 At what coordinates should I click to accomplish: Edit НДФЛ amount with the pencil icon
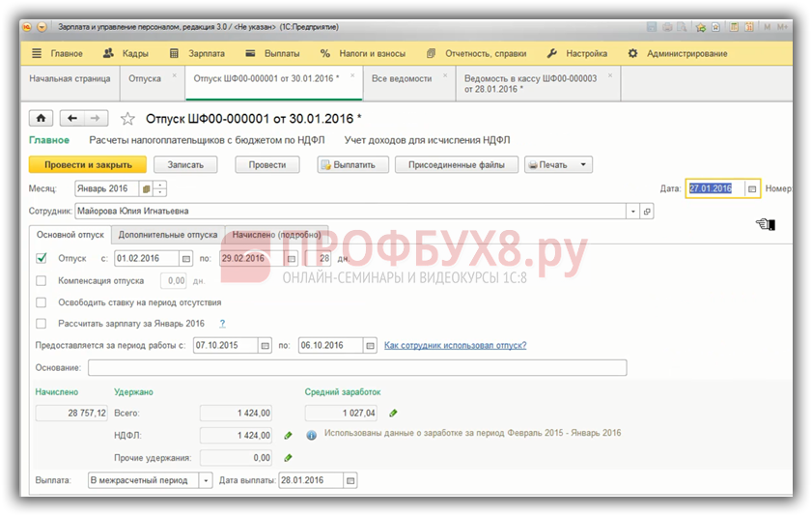pos(289,436)
